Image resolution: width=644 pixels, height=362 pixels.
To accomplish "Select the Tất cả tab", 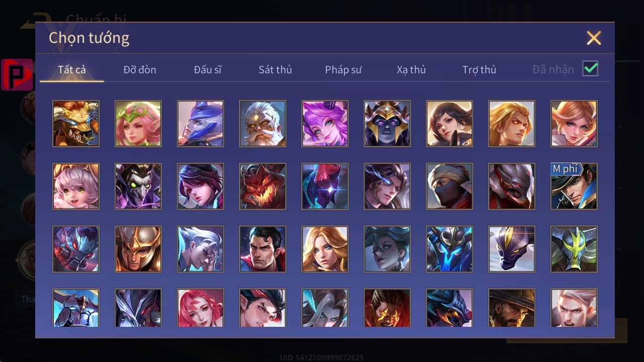I will (72, 70).
